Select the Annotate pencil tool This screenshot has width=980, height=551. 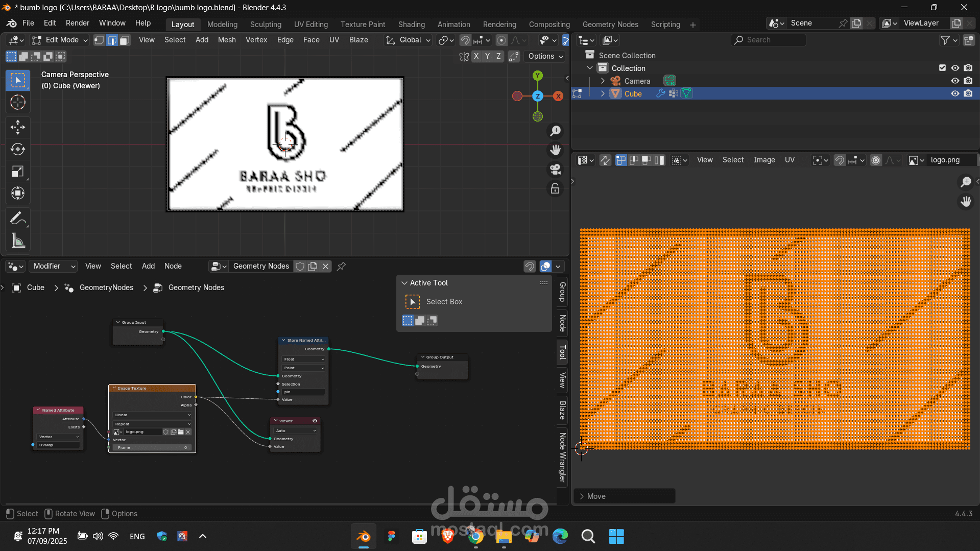coord(18,219)
